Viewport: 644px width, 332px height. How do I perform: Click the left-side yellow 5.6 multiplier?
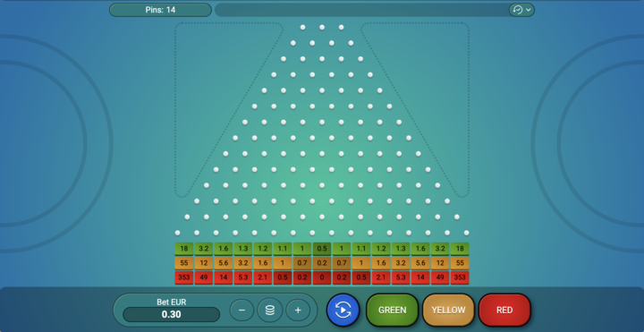(x=224, y=263)
